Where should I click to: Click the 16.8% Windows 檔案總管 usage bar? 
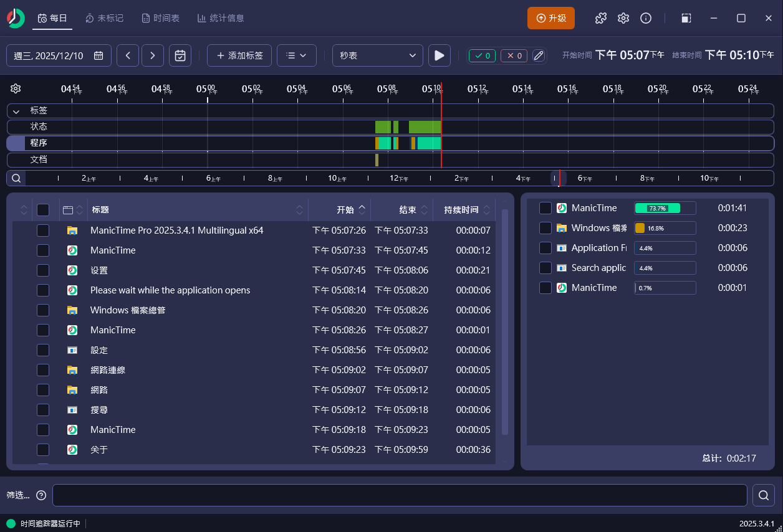click(665, 228)
